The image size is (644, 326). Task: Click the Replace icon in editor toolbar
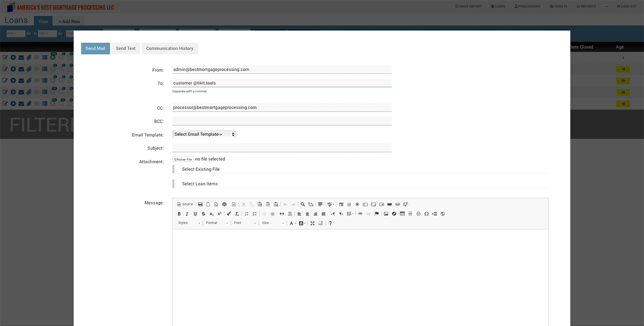311,204
